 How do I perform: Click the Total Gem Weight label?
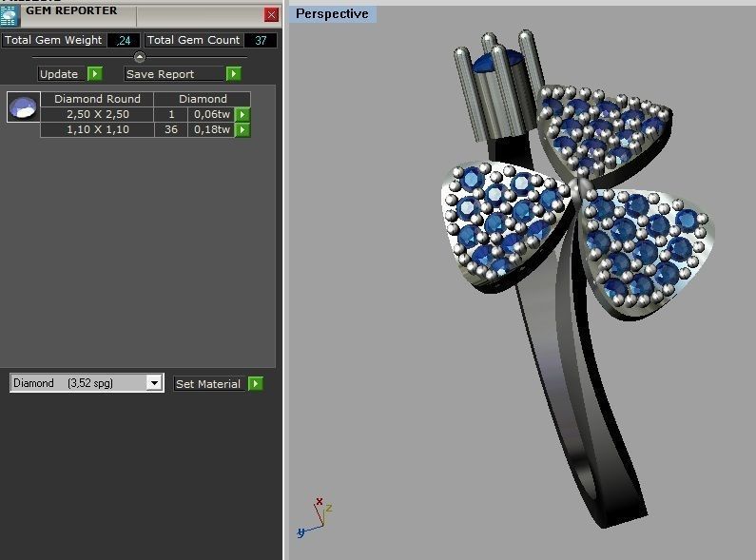click(x=53, y=40)
